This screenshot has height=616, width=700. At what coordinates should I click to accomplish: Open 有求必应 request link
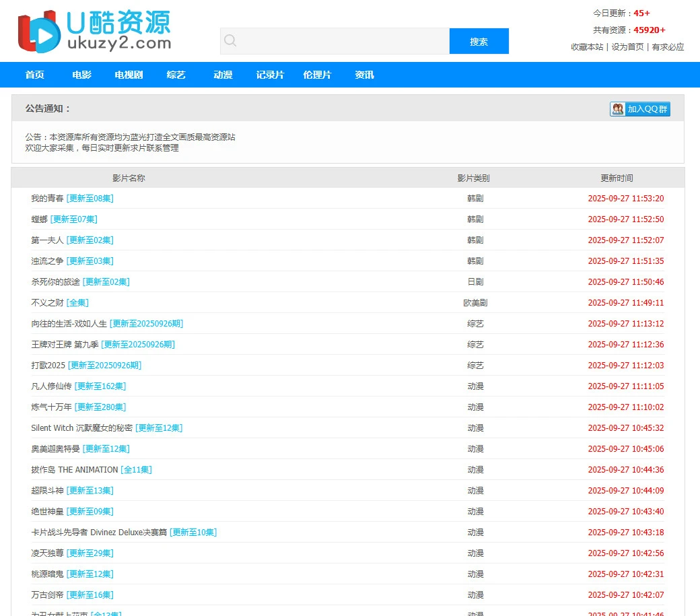pos(667,47)
